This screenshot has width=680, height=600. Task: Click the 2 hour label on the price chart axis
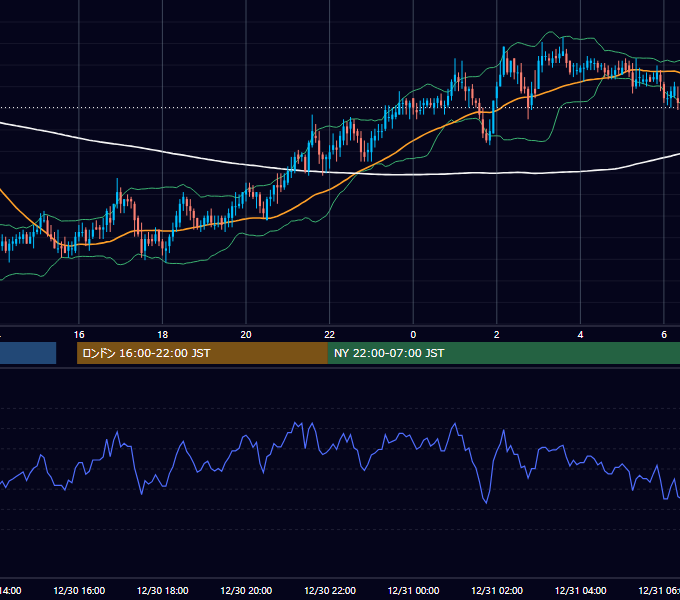click(x=497, y=335)
